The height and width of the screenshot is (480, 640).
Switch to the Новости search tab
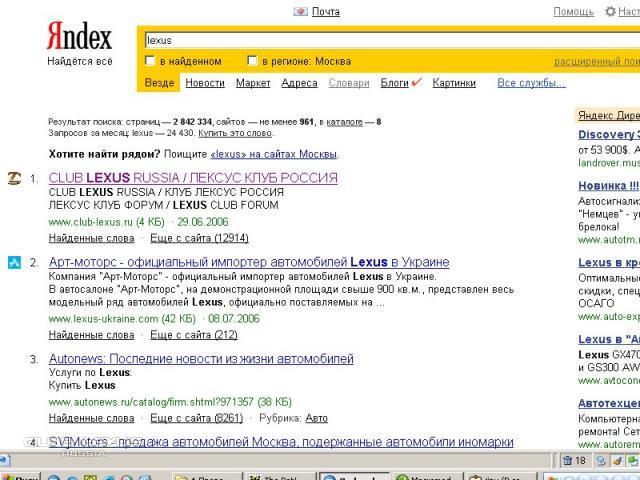[x=205, y=83]
